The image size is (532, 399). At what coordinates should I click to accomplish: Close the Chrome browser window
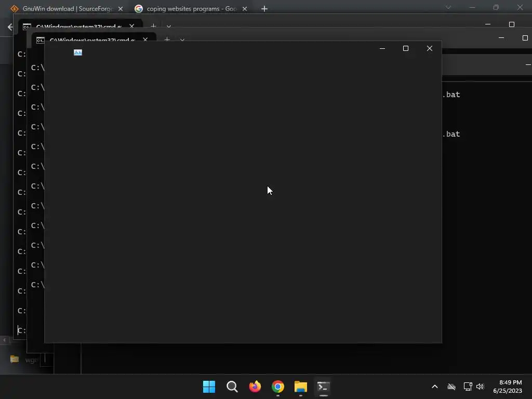[520, 7]
